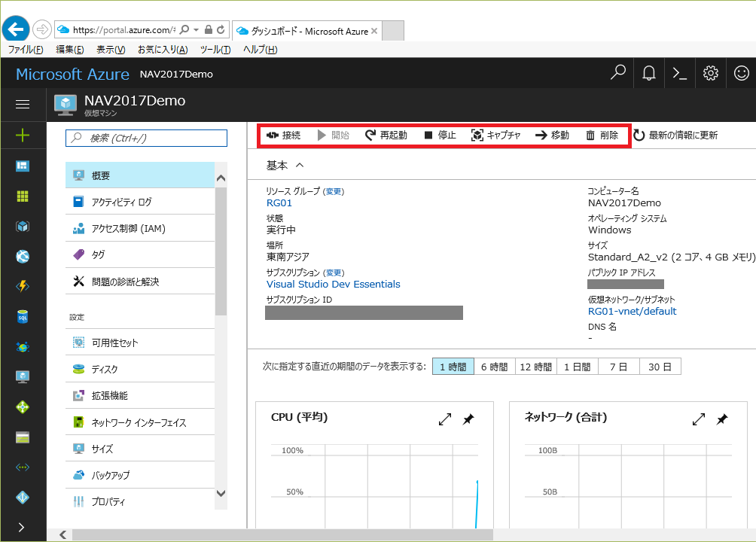Click キャプチャ (Capture) toolbar button
756x542 pixels.
(495, 135)
